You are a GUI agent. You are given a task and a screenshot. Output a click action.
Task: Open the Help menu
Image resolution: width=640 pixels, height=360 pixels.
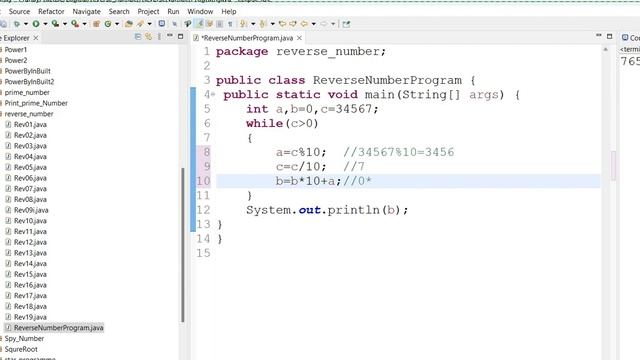tap(229, 11)
